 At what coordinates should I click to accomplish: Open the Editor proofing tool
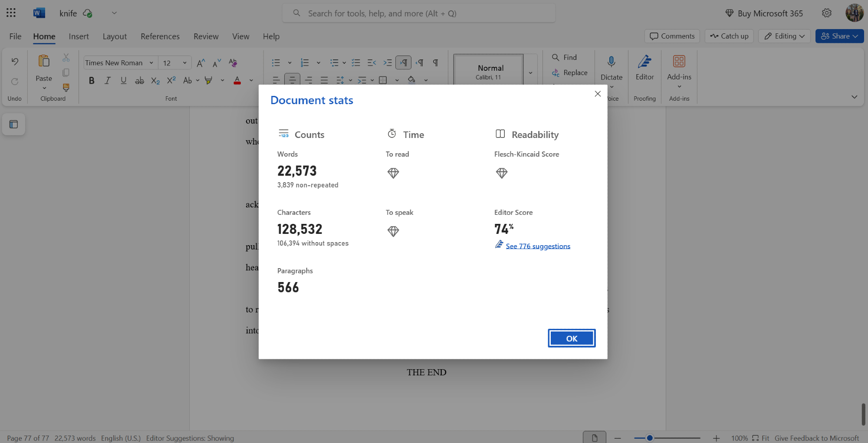[x=644, y=68]
